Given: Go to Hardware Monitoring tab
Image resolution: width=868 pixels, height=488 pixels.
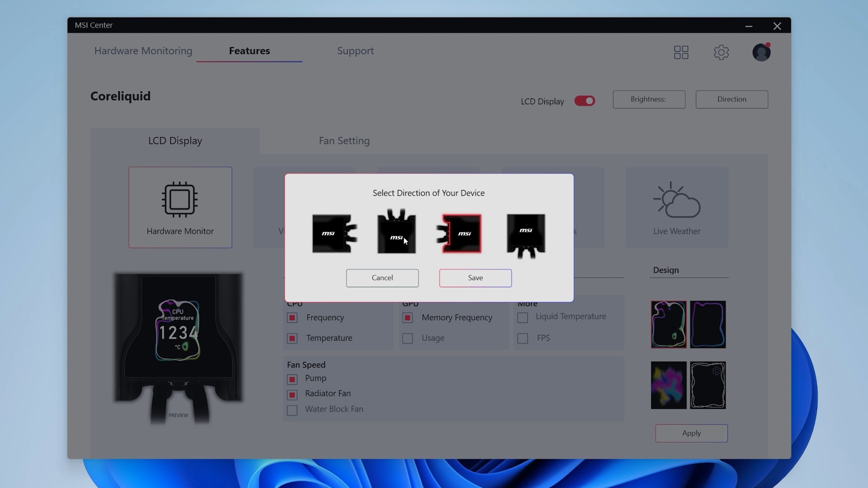Looking at the screenshot, I should pos(143,51).
